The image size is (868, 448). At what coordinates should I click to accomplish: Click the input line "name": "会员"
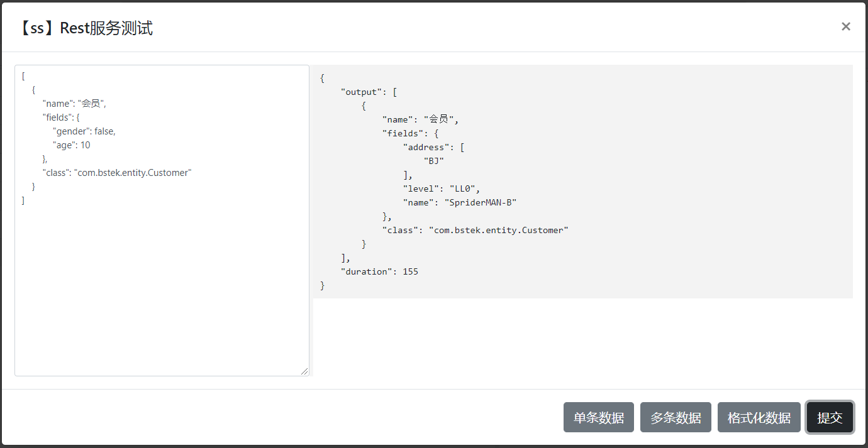(x=74, y=104)
